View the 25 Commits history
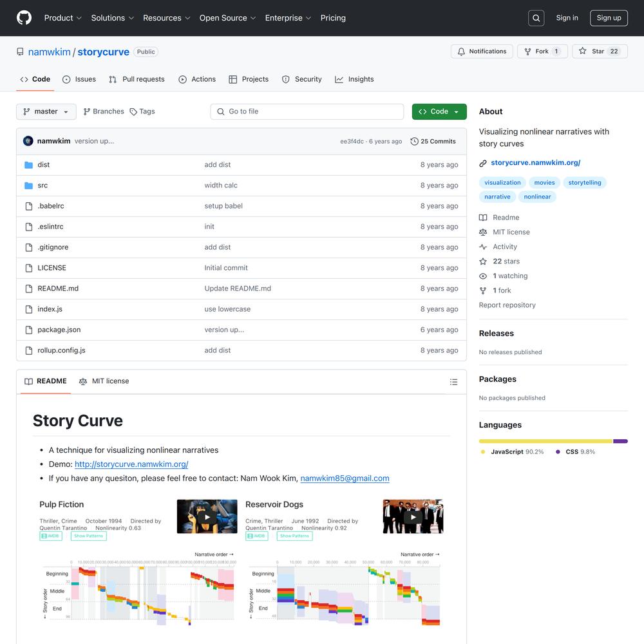This screenshot has height=644, width=644. 433,141
